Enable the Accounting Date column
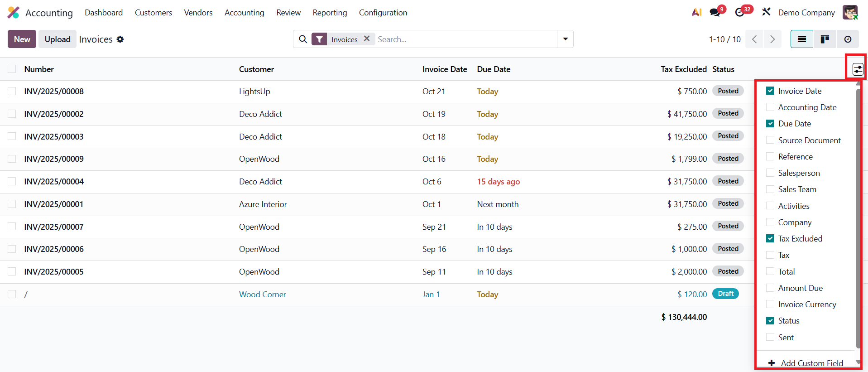The image size is (868, 372). click(x=770, y=107)
